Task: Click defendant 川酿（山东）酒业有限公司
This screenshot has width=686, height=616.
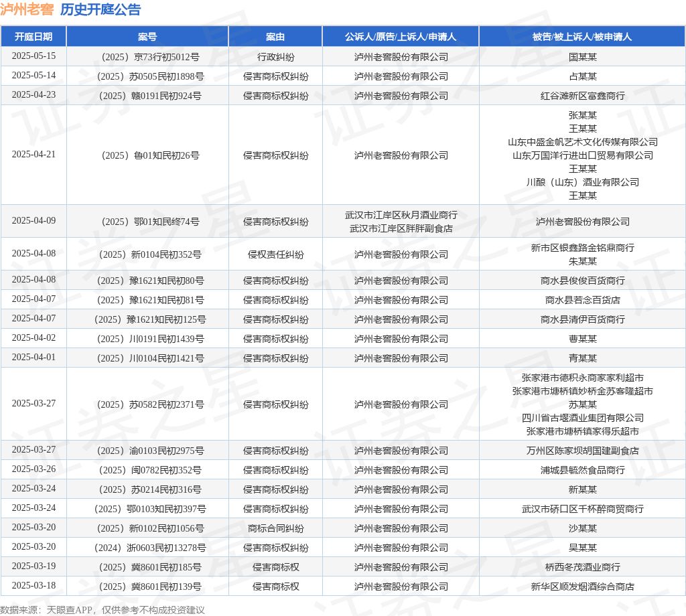Action: 582,182
